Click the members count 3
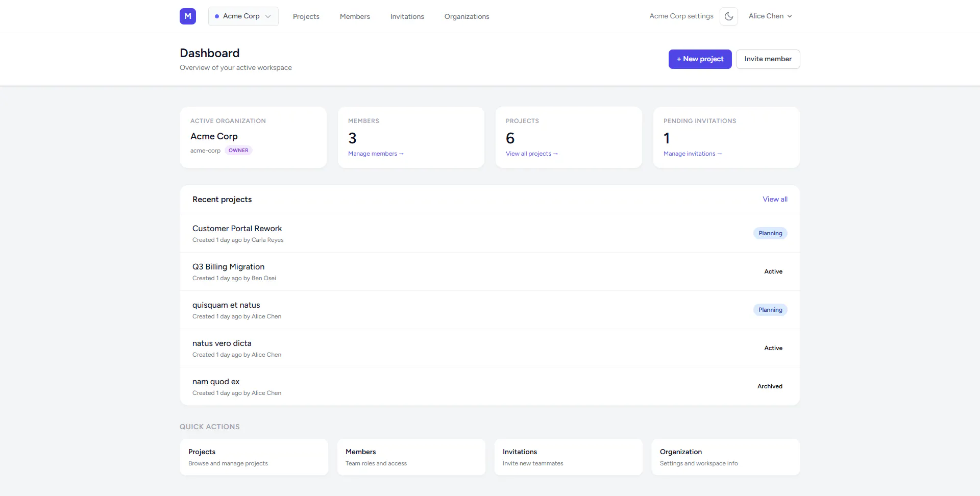The height and width of the screenshot is (496, 980). tap(352, 138)
